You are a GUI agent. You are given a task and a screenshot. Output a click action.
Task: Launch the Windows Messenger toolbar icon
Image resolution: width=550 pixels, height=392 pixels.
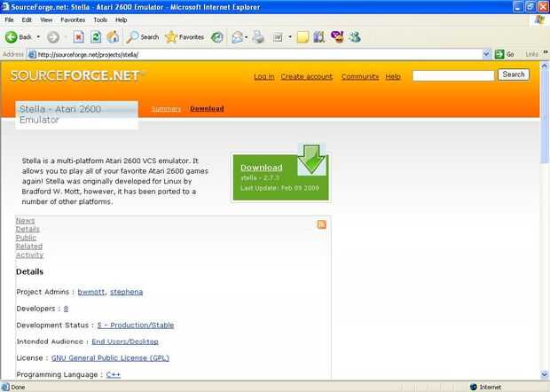pos(355,37)
